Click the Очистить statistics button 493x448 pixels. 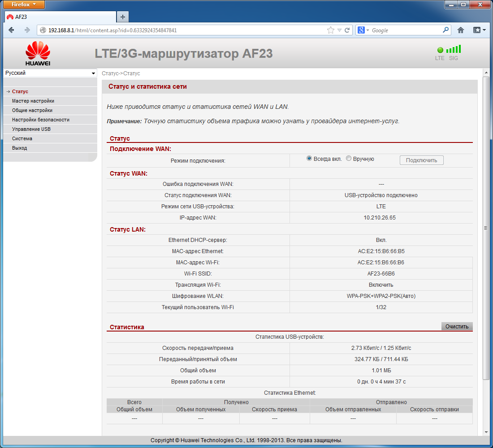[457, 326]
